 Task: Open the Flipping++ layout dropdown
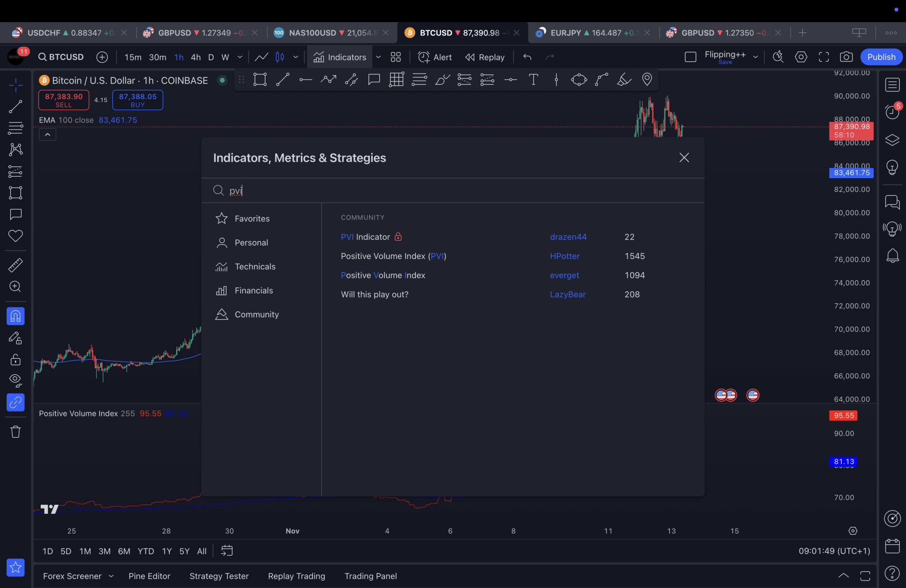(756, 57)
